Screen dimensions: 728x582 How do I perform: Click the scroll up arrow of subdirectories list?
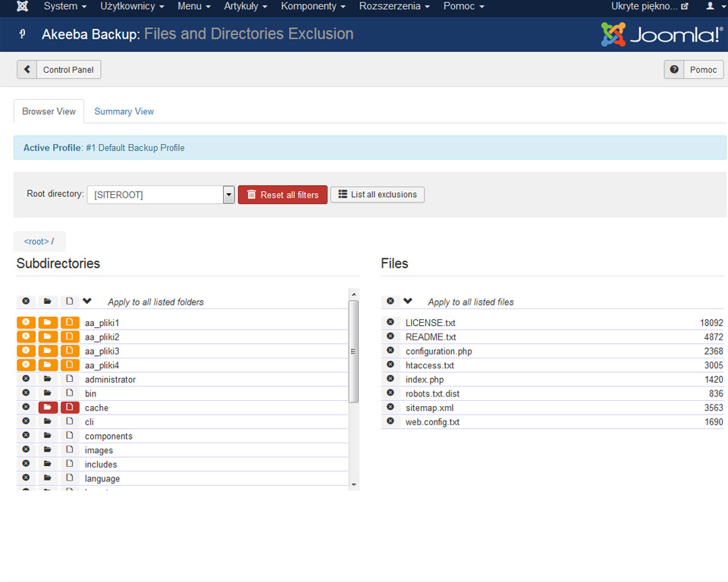coord(354,294)
